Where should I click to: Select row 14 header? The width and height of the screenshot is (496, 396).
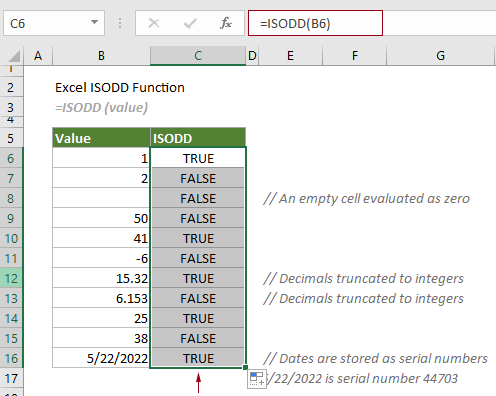(11, 318)
